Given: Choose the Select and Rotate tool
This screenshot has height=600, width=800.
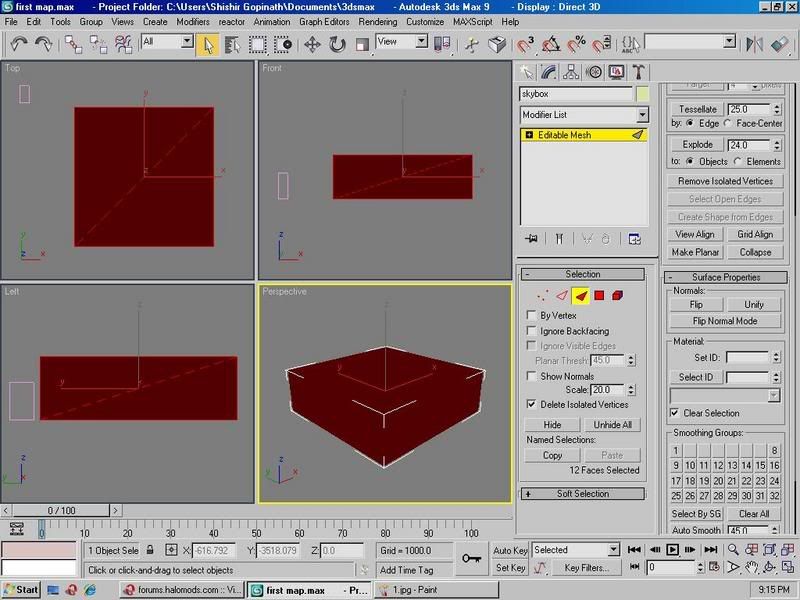Looking at the screenshot, I should pos(337,45).
